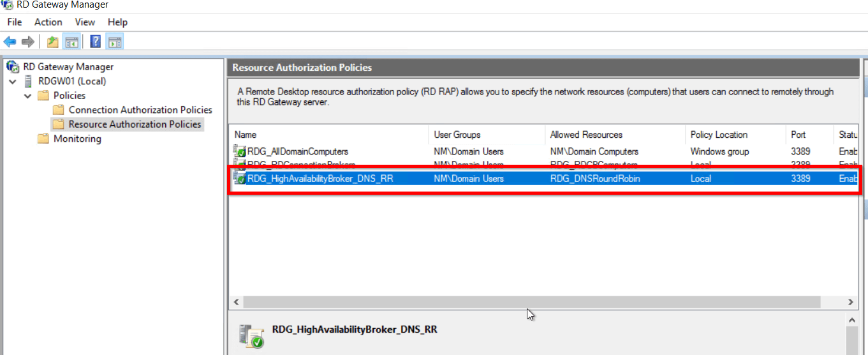Click the Connection Authorization Policies folder icon
Screen dimensions: 868x355
58,110
